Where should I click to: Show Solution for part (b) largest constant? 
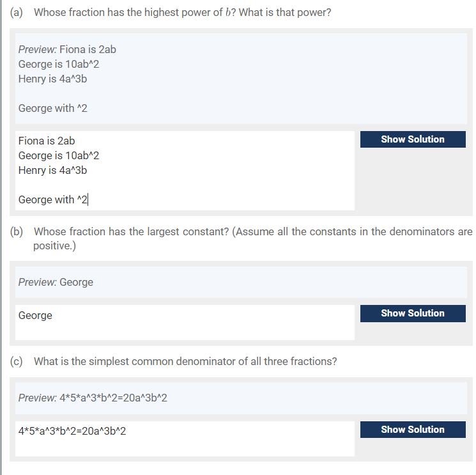(413, 313)
